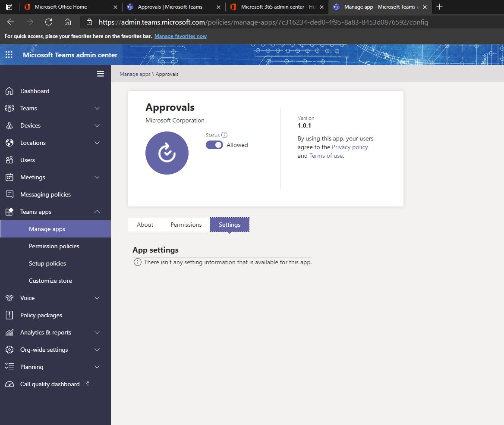The width and height of the screenshot is (504, 425).
Task: Open Policy packages page
Action: [41, 315]
